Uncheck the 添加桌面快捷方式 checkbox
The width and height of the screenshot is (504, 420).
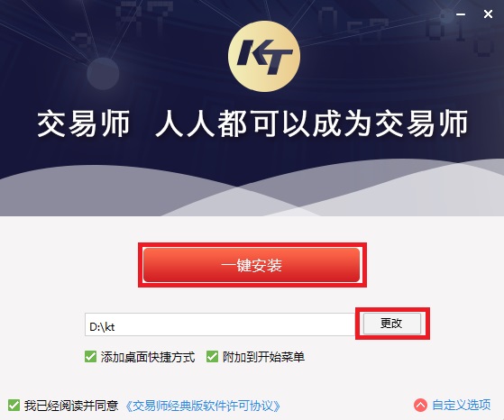click(x=90, y=357)
